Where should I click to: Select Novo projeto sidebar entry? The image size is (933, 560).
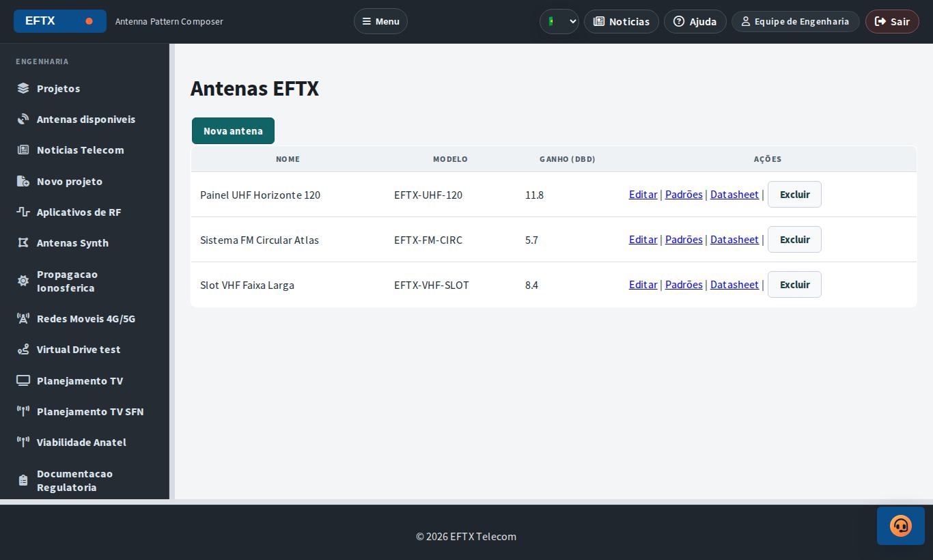(85, 181)
